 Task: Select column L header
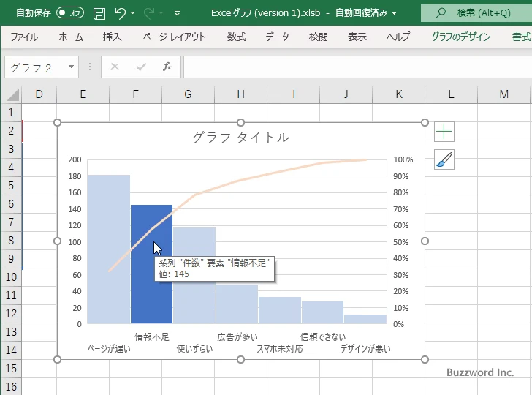pos(451,94)
